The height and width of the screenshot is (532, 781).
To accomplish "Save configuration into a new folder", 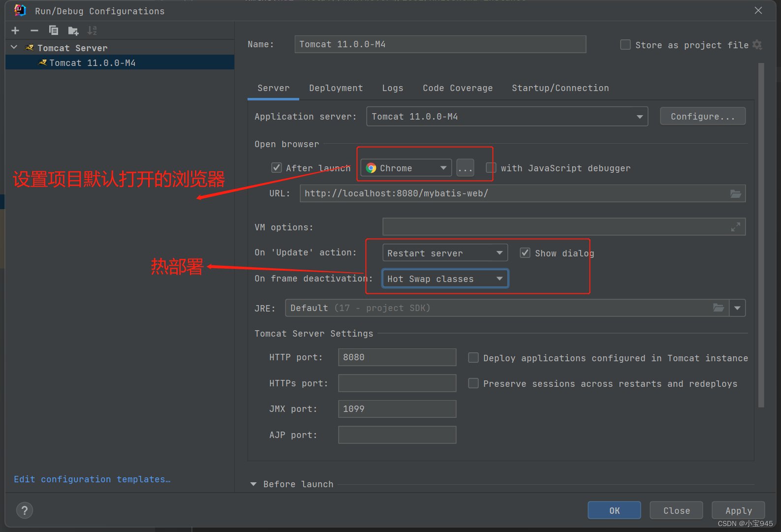I will pyautogui.click(x=73, y=31).
